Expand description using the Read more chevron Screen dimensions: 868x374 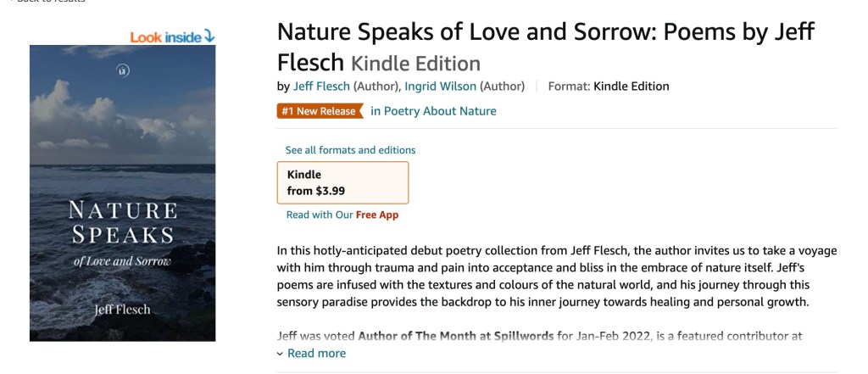[x=281, y=354]
